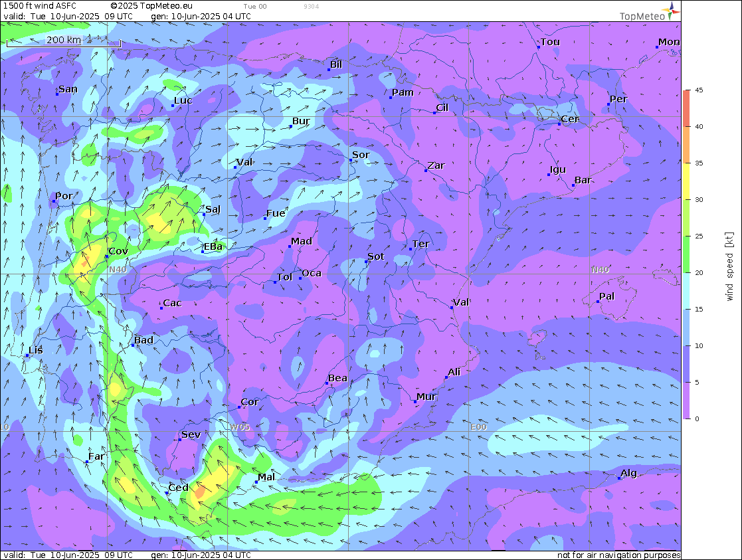
Task: Click the Far city marker
Action: coord(87,462)
